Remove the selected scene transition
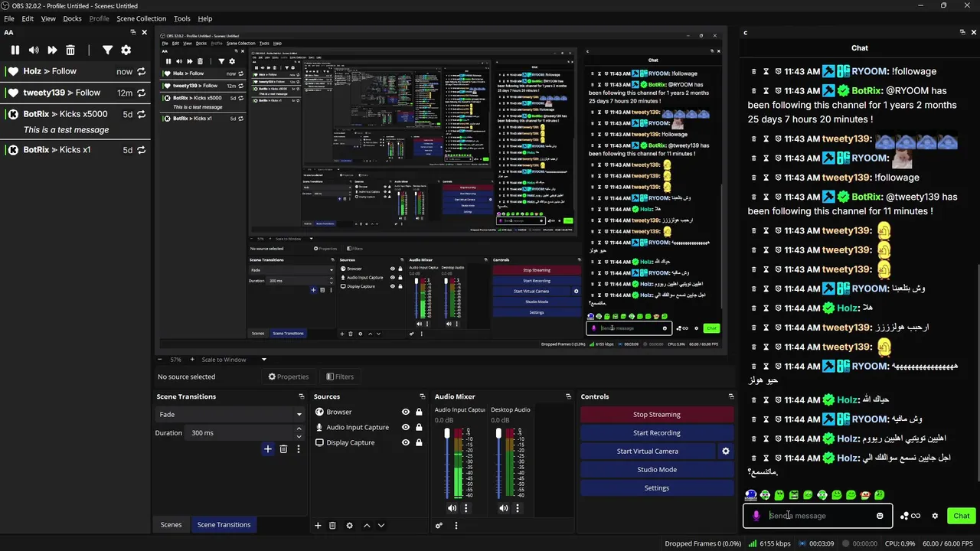This screenshot has width=980, height=551. pyautogui.click(x=283, y=449)
